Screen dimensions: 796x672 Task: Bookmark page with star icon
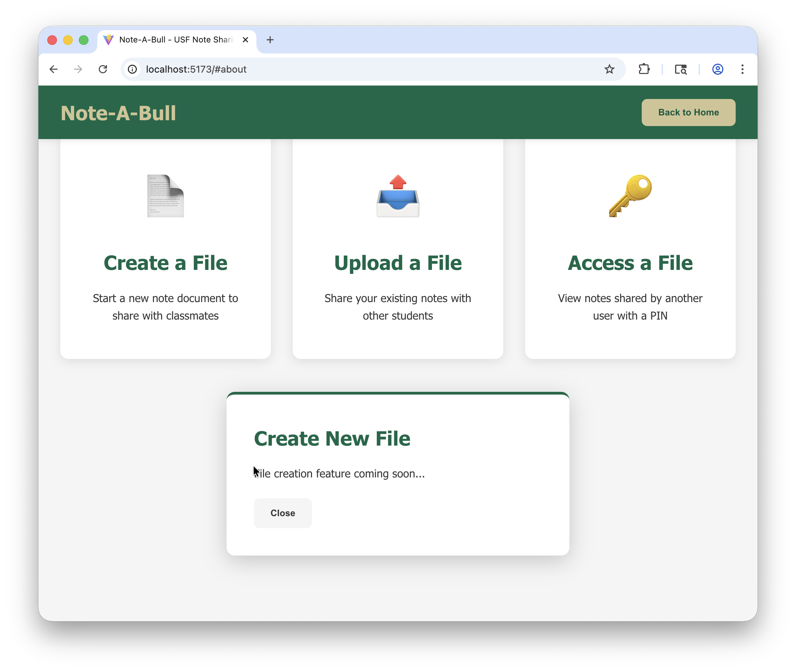click(x=609, y=69)
